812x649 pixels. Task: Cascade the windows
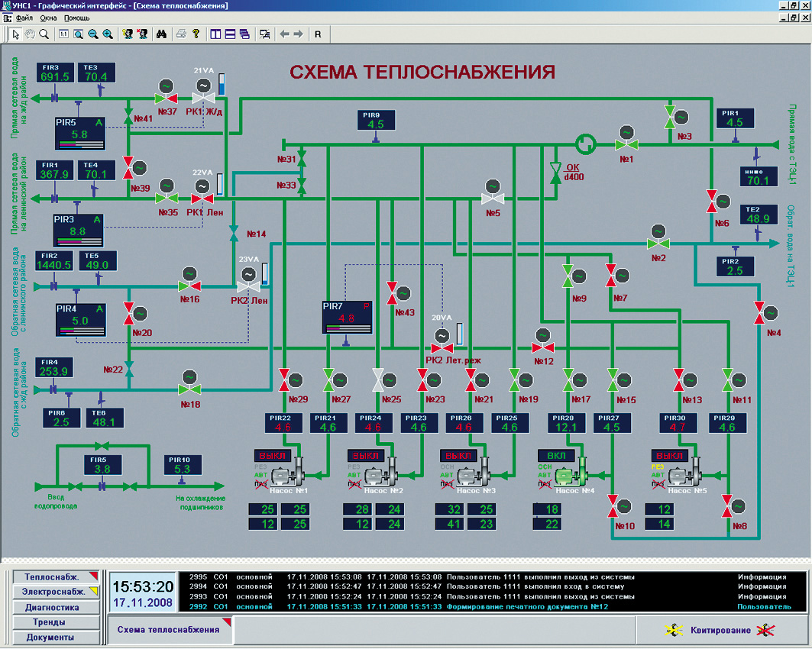pos(244,34)
